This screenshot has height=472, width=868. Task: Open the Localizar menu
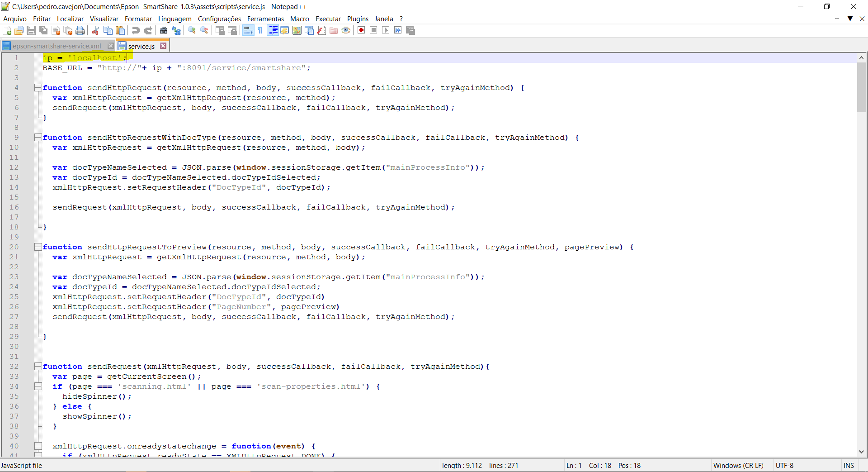pos(70,19)
